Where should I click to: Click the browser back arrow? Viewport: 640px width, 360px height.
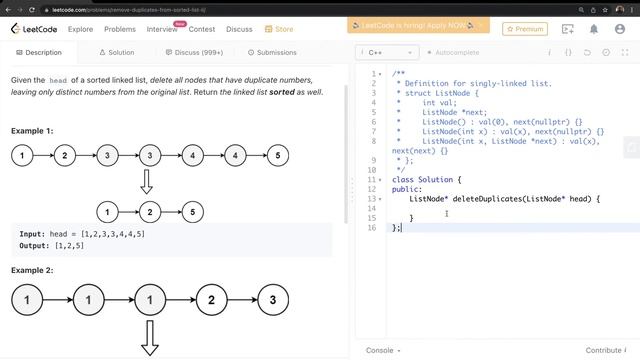tap(8, 9)
